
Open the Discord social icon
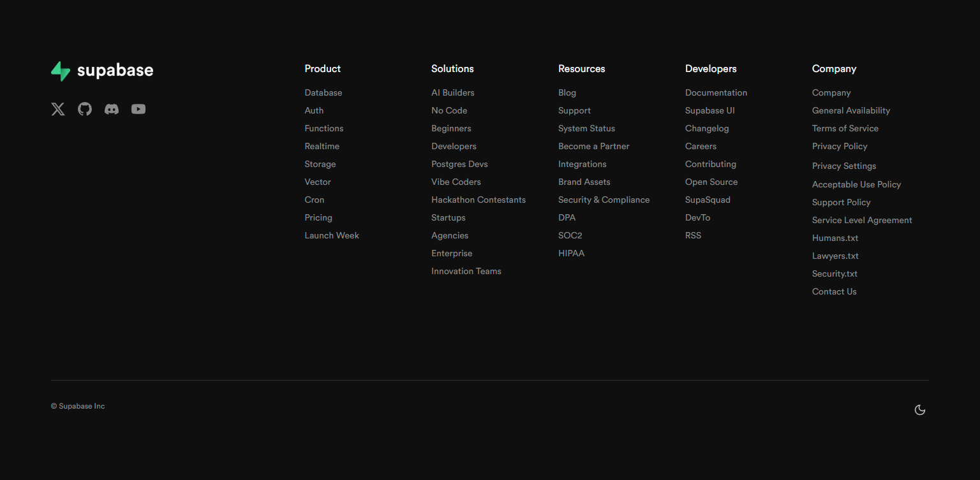(112, 109)
